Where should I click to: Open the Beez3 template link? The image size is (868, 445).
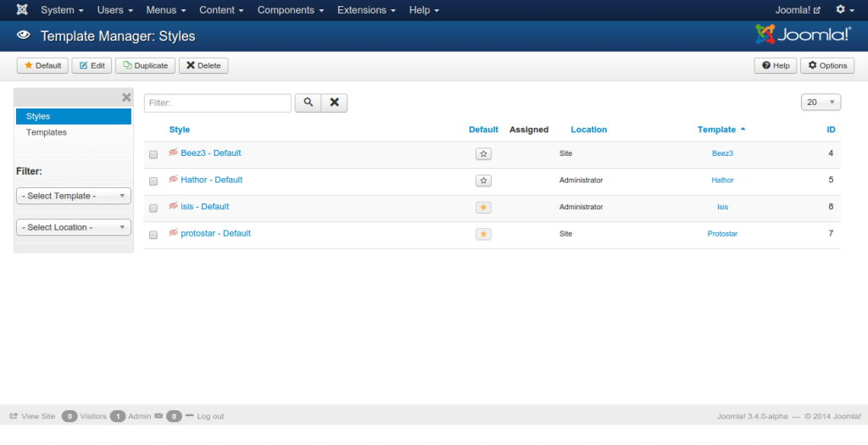722,153
